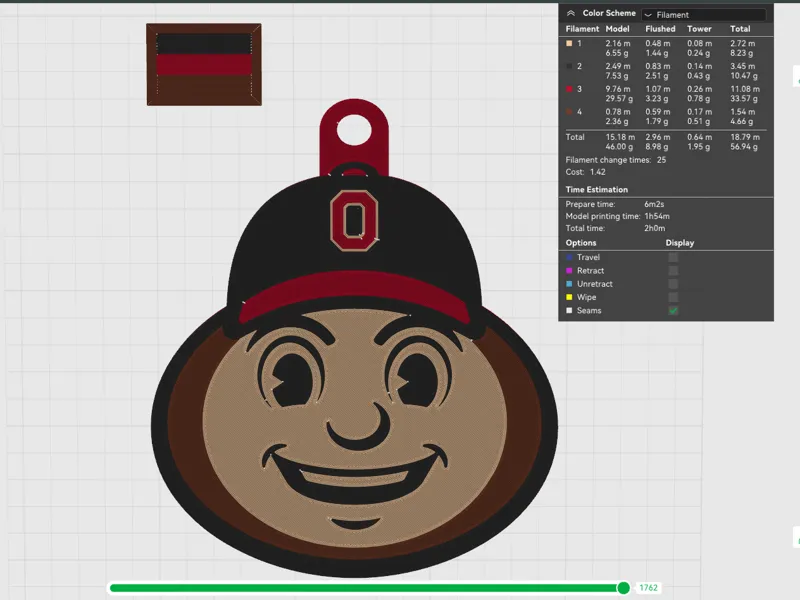Click the slider value field 1762

click(648, 588)
